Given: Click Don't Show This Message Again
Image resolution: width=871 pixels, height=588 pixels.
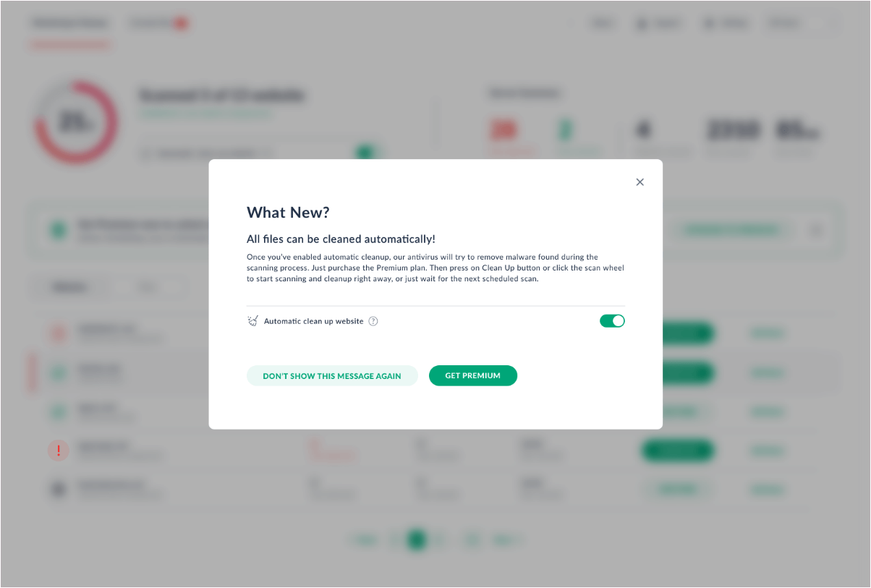Looking at the screenshot, I should click(332, 375).
